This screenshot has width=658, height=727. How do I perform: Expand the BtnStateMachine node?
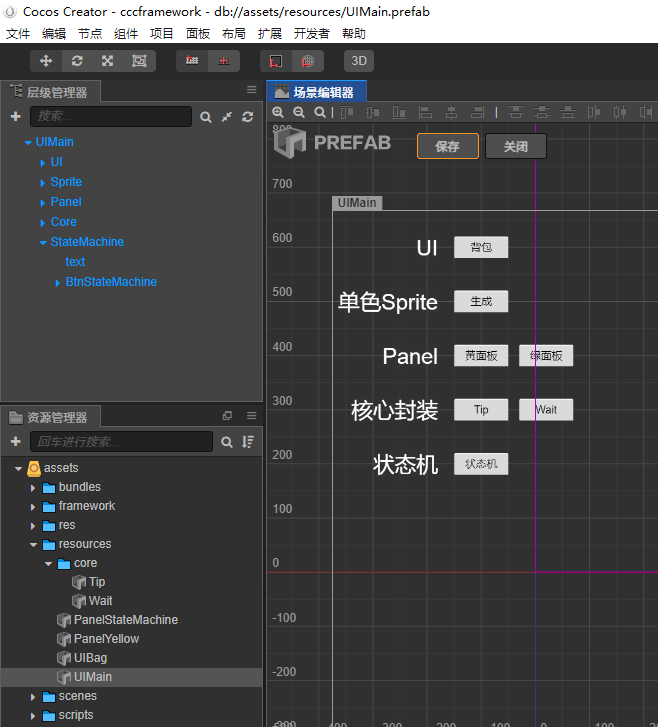[x=57, y=282]
